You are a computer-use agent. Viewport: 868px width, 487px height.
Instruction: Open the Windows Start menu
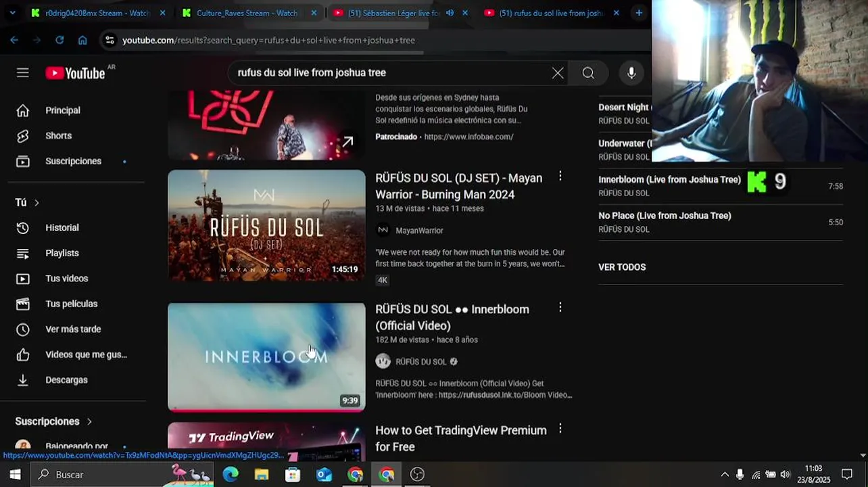coord(15,475)
